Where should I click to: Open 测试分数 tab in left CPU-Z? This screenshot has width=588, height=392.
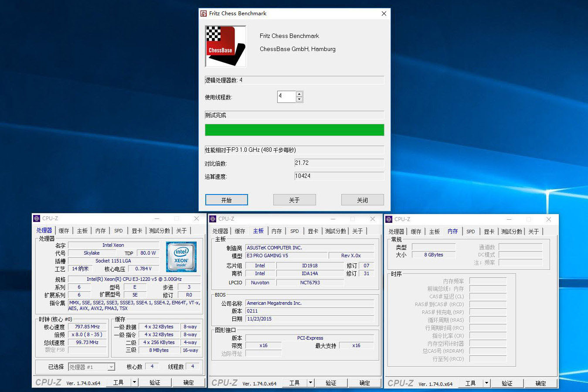[160, 231]
